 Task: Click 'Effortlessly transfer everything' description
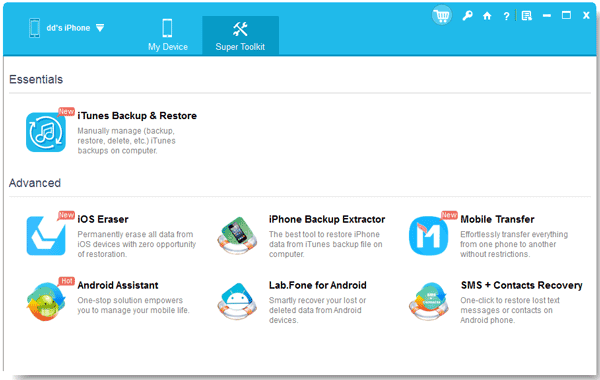[x=514, y=244]
